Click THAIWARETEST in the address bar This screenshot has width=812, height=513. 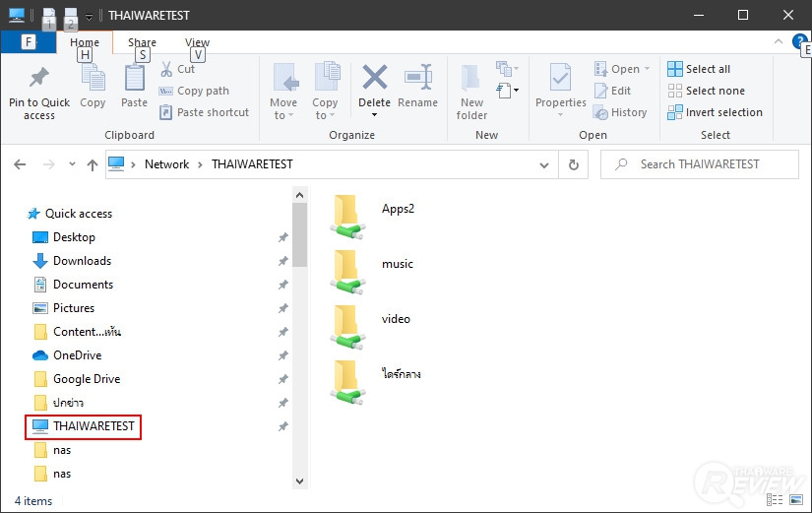click(x=252, y=164)
